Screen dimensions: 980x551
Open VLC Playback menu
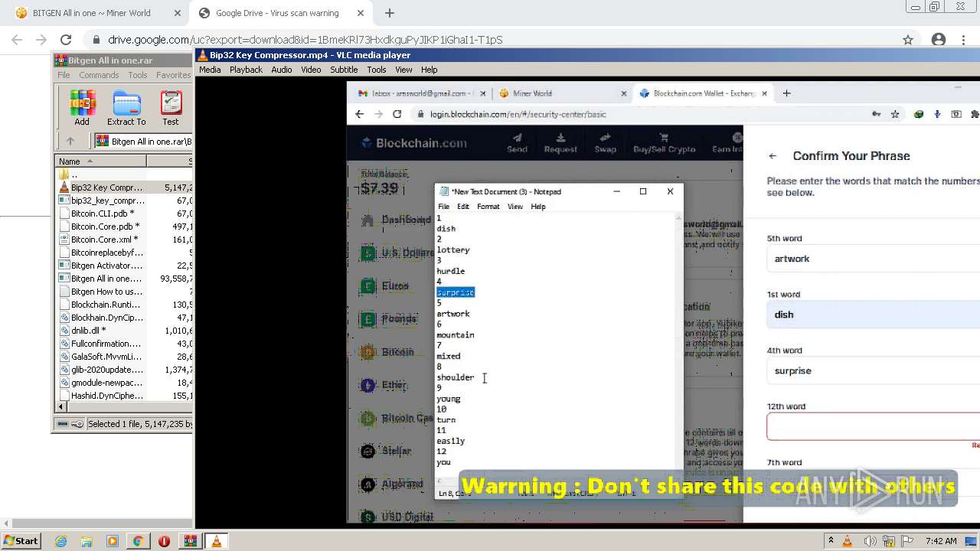coord(246,70)
